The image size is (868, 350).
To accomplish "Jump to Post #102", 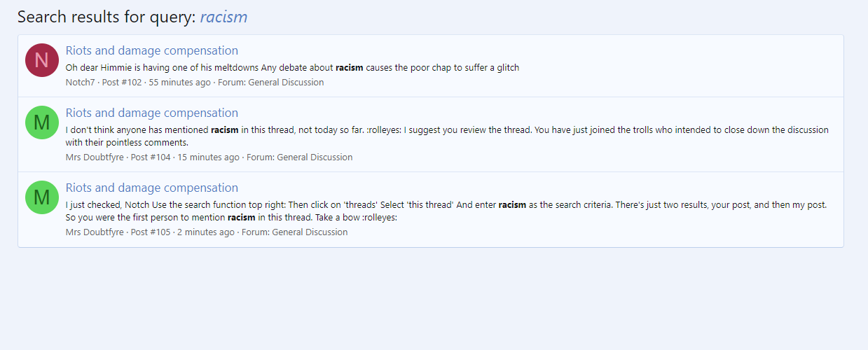I will click(122, 83).
